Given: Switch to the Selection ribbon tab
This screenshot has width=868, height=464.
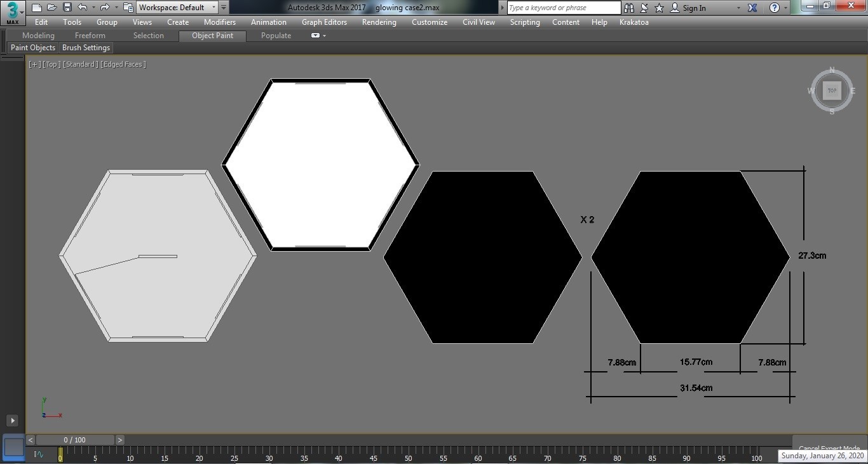Looking at the screenshot, I should (149, 36).
